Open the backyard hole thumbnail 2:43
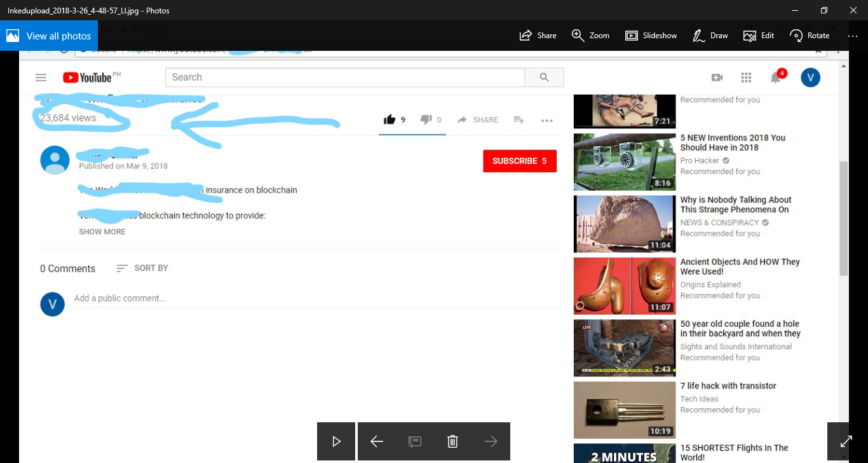 pyautogui.click(x=625, y=348)
